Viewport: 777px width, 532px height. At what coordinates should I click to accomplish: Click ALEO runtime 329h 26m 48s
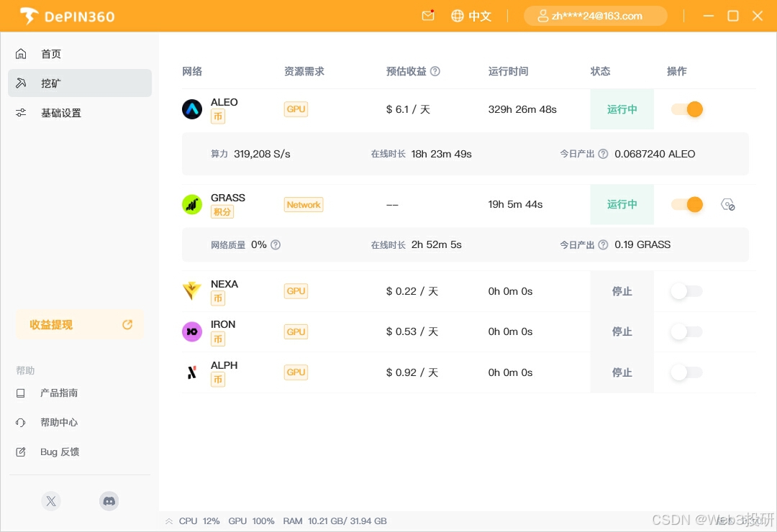click(522, 109)
